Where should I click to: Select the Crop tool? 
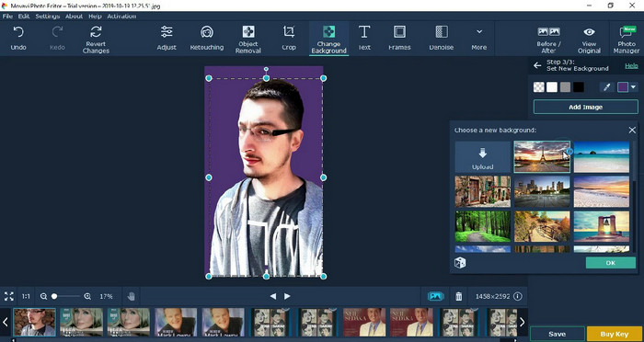(x=289, y=39)
